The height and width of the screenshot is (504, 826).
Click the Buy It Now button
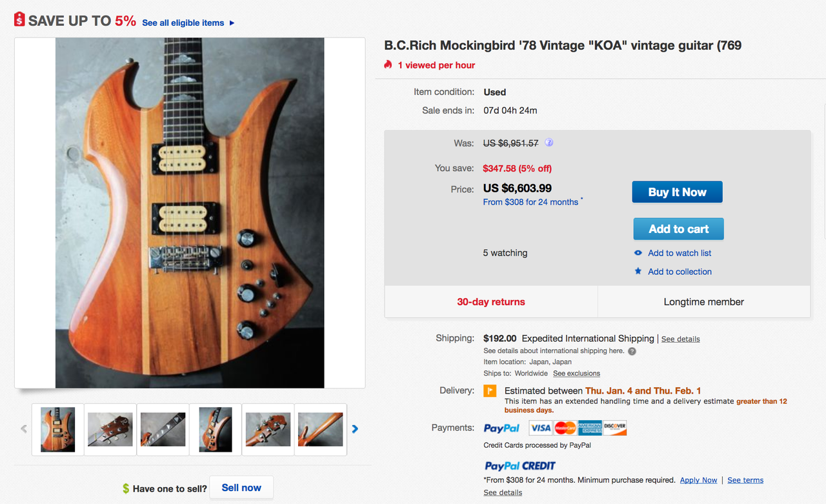pyautogui.click(x=677, y=192)
